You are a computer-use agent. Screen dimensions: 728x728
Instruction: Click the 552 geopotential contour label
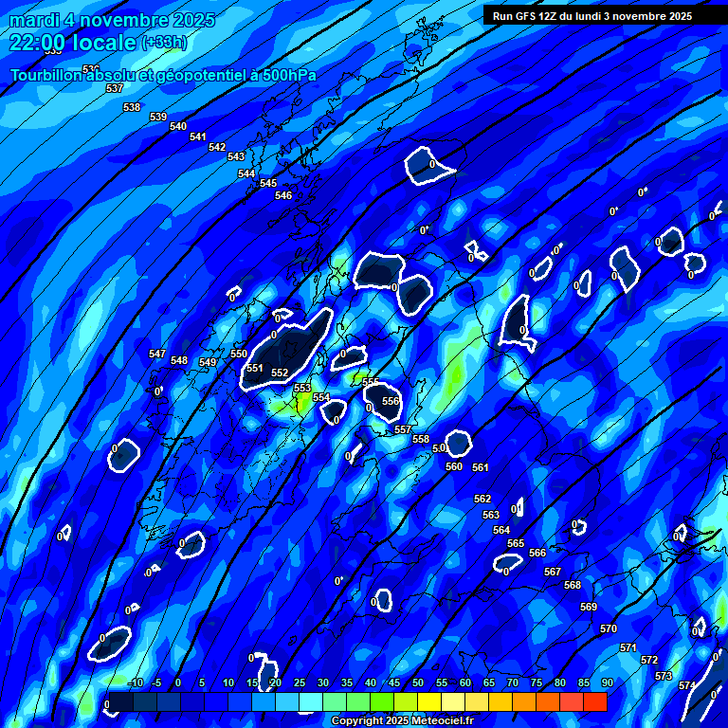[x=280, y=373]
